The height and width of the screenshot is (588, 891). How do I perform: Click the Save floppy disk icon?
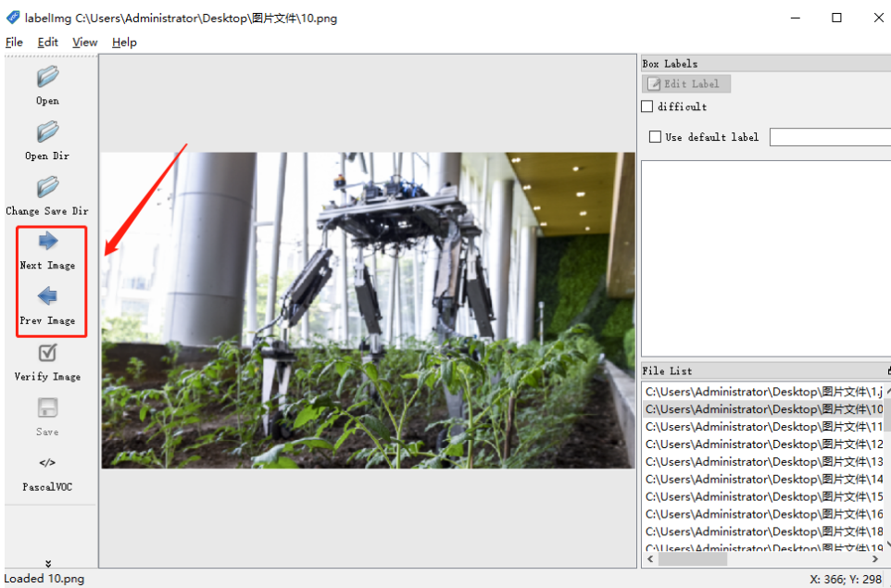coord(48,407)
